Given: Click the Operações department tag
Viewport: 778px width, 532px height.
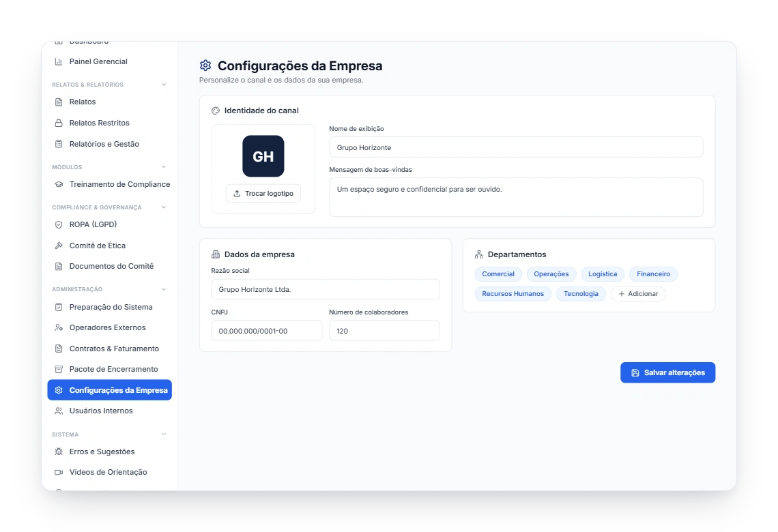Looking at the screenshot, I should pyautogui.click(x=551, y=274).
